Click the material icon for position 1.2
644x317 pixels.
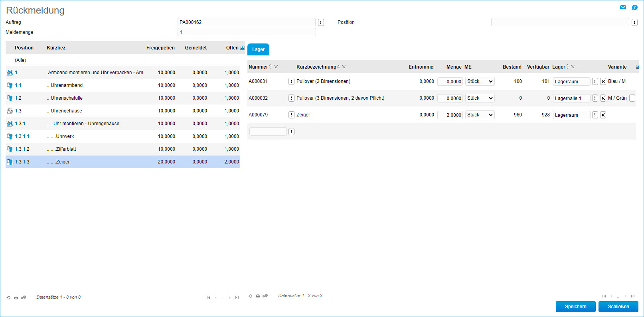pyautogui.click(x=10, y=98)
